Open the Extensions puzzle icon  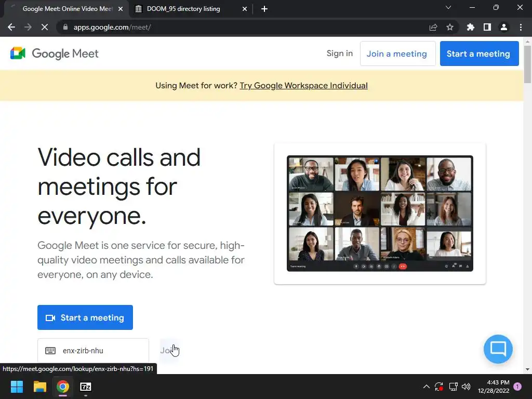point(471,27)
